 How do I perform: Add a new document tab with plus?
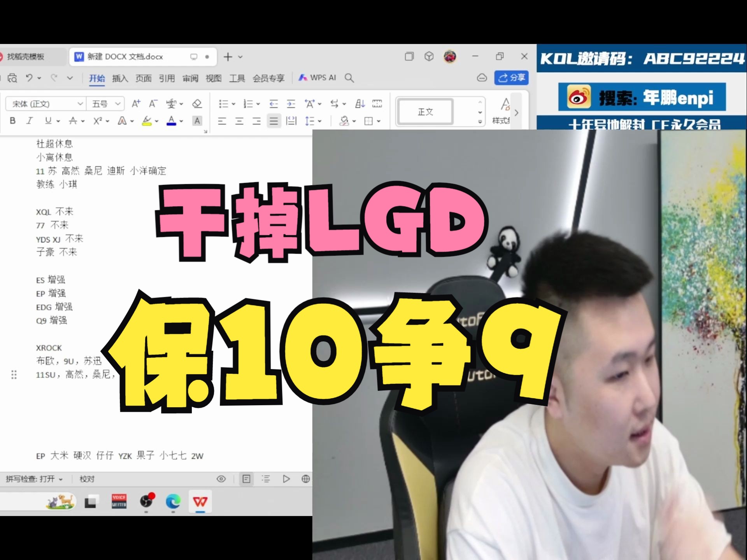pos(228,57)
